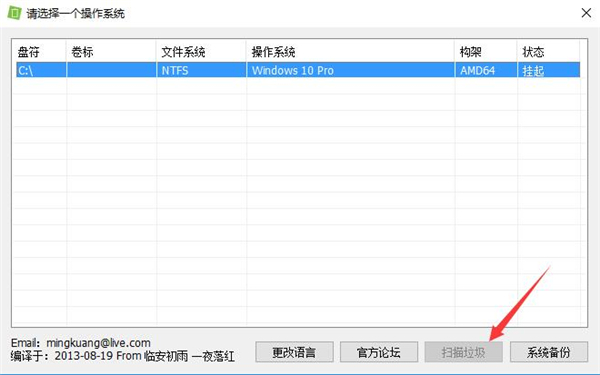Sort by the 盘符 column header

pyautogui.click(x=41, y=52)
